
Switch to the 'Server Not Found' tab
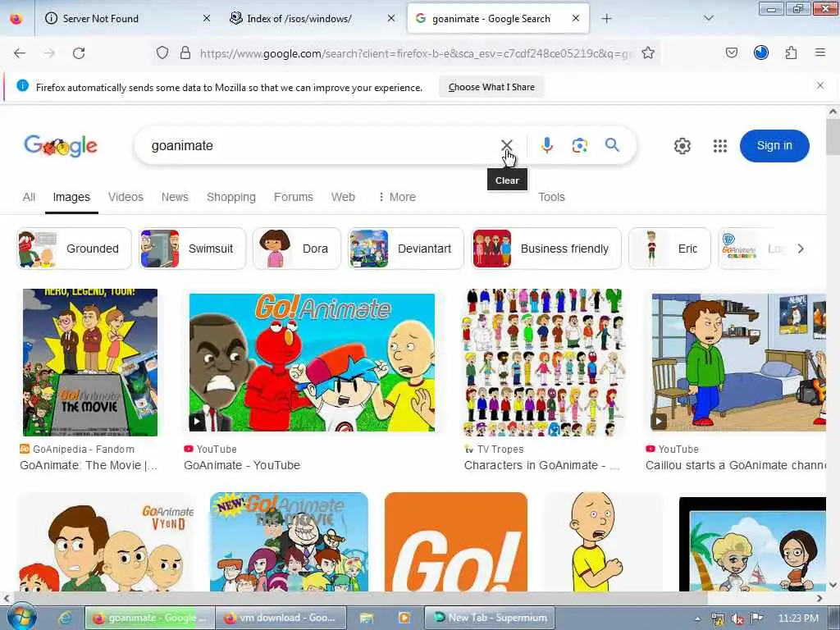(x=127, y=19)
